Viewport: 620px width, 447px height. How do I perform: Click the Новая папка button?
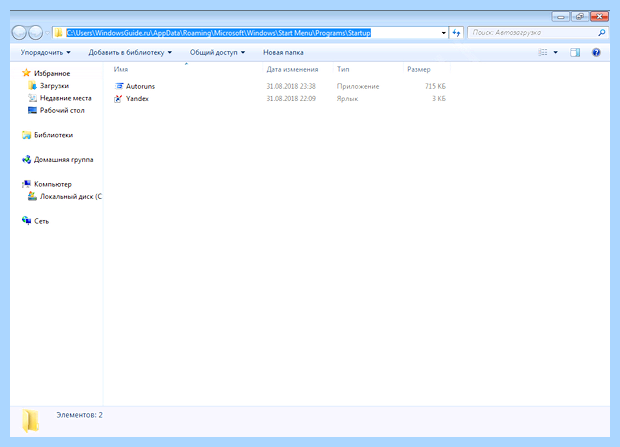pyautogui.click(x=283, y=52)
